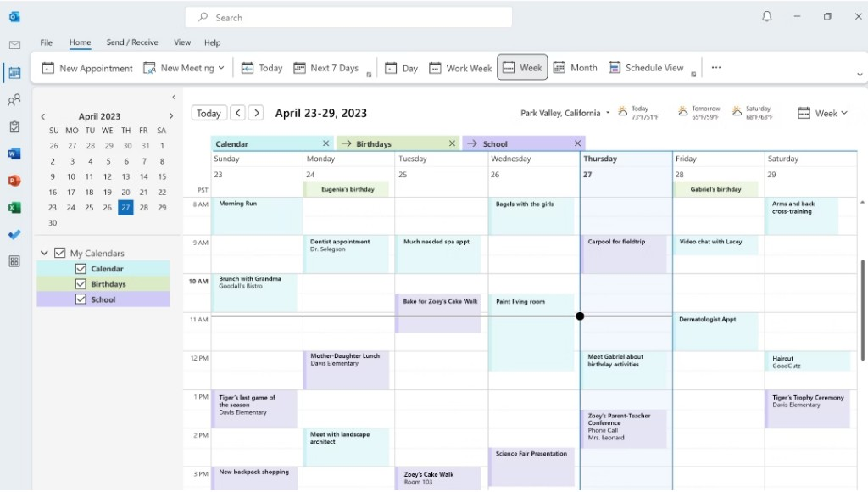Open the File menu
Viewport: 868px width, 492px height.
46,42
